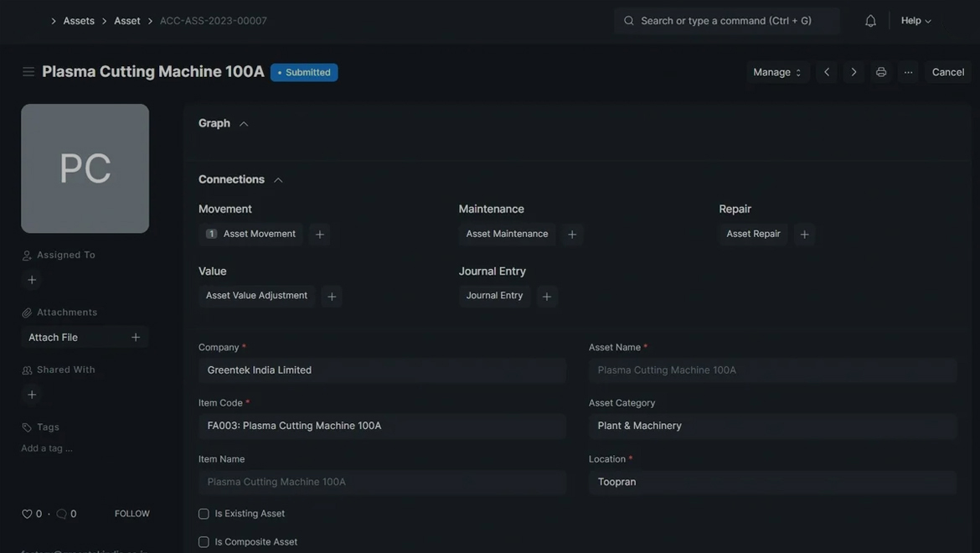
Task: Check the Is Existing Asset checkbox
Action: 204,514
